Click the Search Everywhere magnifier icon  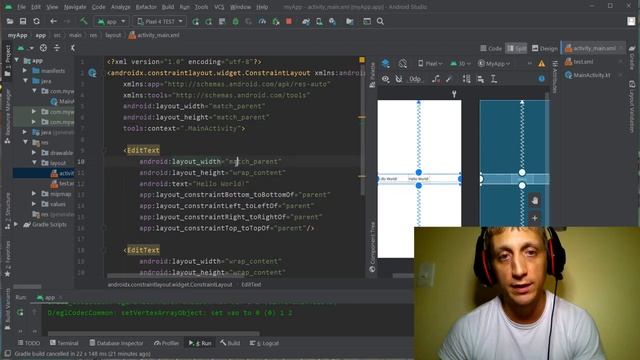[380, 21]
